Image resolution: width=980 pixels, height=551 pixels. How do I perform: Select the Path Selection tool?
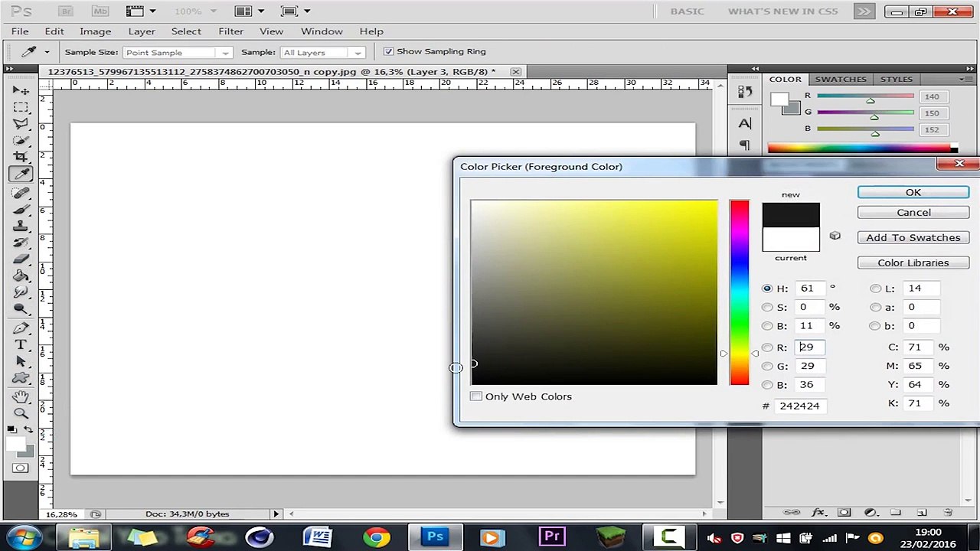coord(21,362)
